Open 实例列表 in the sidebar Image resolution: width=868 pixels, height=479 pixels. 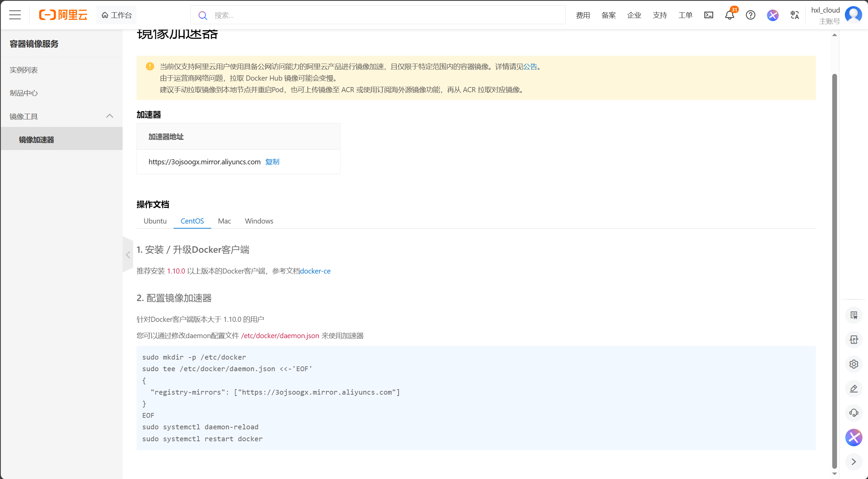[23, 70]
